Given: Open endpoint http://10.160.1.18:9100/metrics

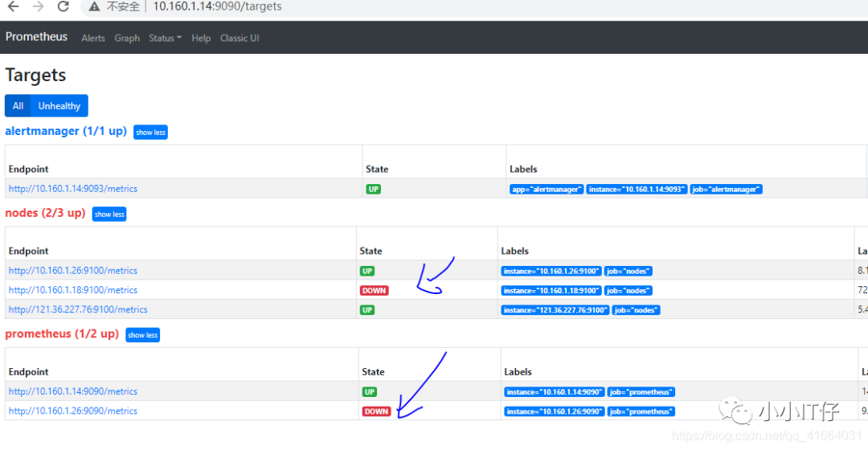Looking at the screenshot, I should 73,290.
